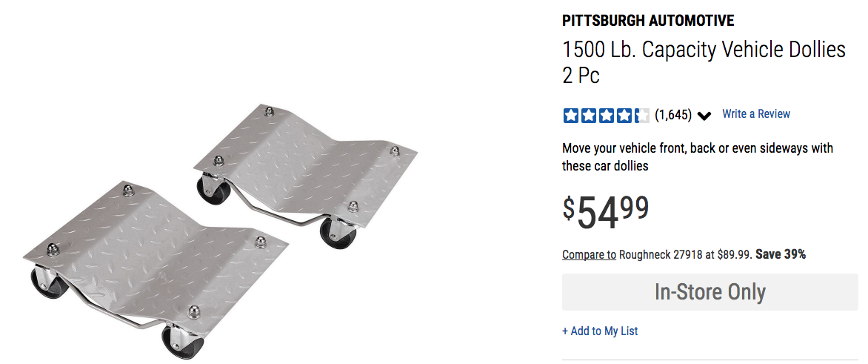Viewport: 868px width, 364px height.
Task: Click the first blue rating star
Action: tap(570, 115)
